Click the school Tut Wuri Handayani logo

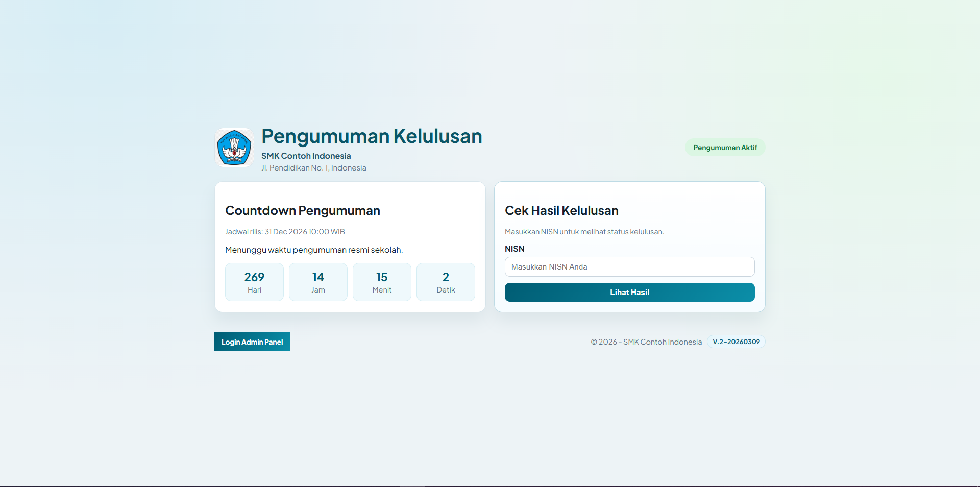[x=234, y=148]
